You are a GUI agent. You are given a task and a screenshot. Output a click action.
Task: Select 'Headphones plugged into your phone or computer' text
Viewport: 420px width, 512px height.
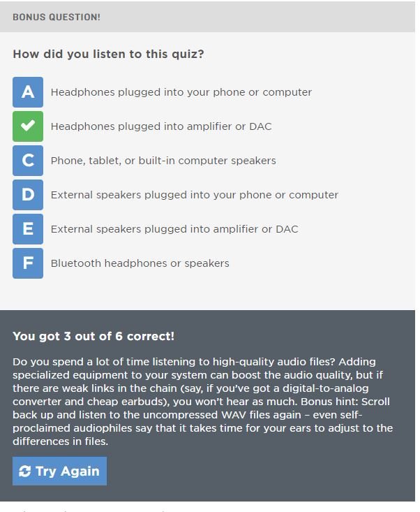click(x=181, y=92)
